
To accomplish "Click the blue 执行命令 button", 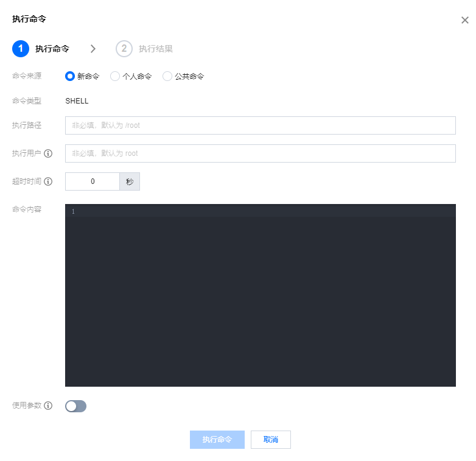I will click(217, 440).
